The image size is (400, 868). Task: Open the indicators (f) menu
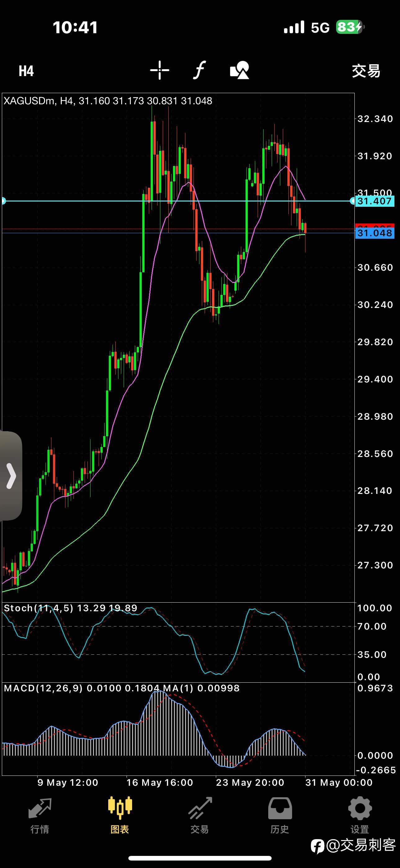coord(199,70)
